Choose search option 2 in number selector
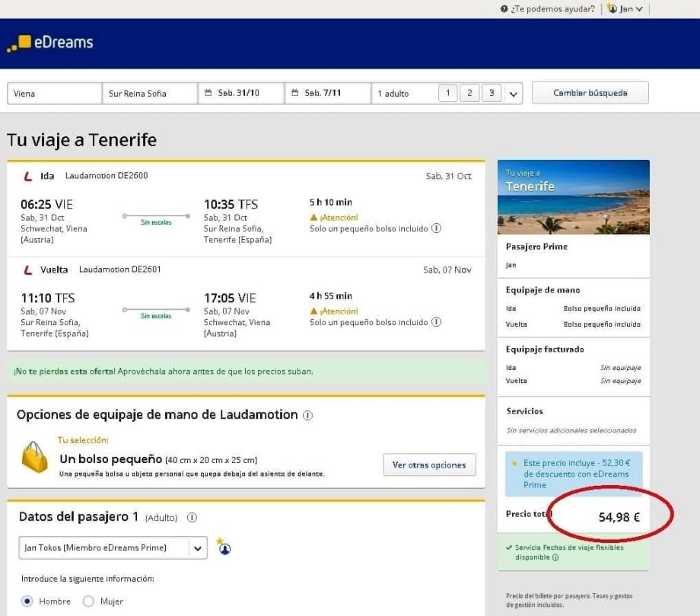700x616 pixels. pos(469,94)
